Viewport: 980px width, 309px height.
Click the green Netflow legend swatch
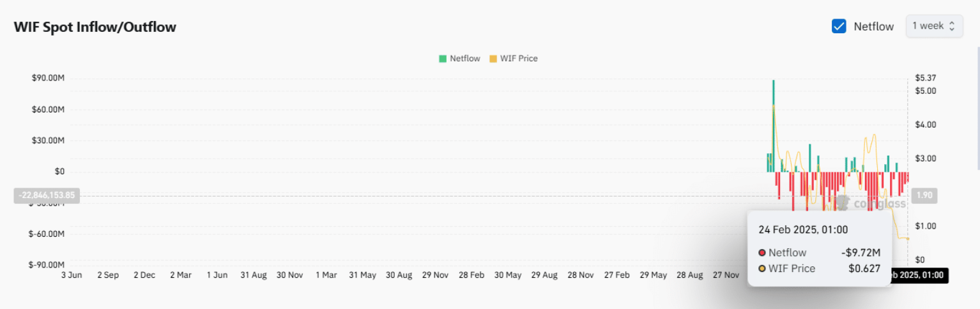point(443,59)
